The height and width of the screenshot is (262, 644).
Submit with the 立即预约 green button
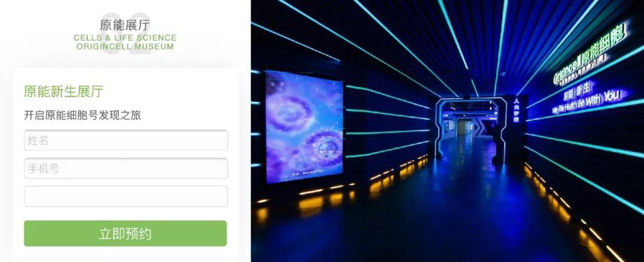click(125, 233)
